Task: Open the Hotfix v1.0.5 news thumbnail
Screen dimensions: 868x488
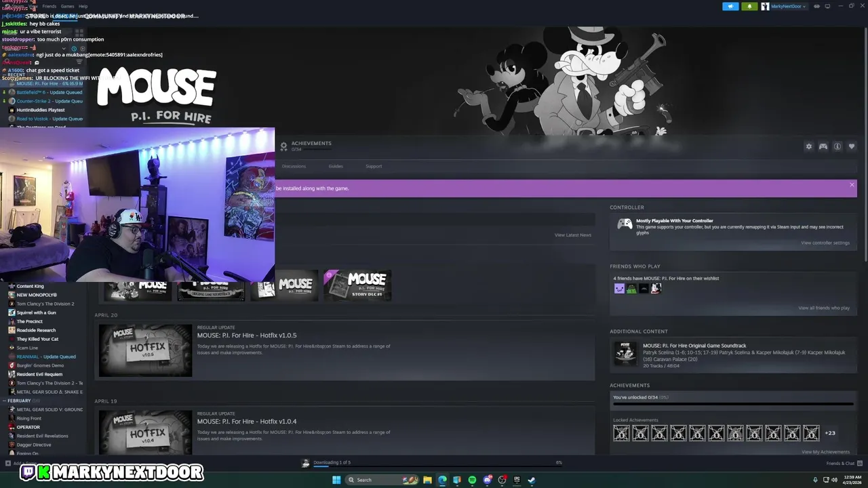Action: coord(145,350)
